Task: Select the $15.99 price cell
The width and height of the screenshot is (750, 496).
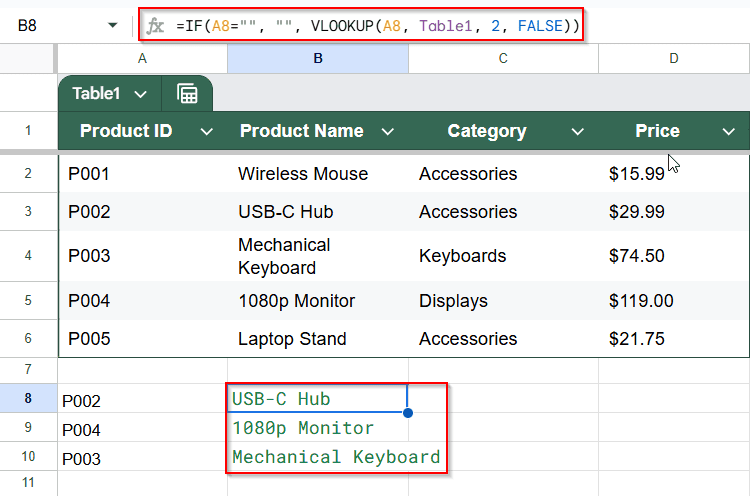Action: click(x=674, y=174)
